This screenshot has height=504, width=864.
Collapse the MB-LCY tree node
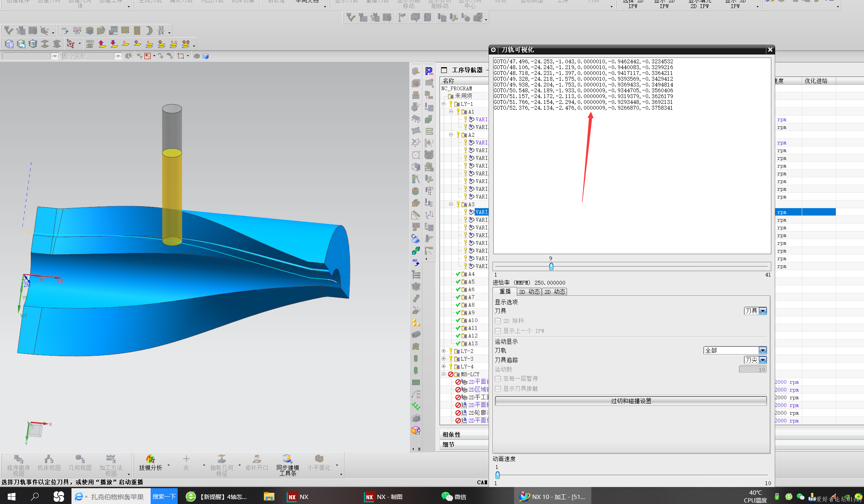[444, 374]
